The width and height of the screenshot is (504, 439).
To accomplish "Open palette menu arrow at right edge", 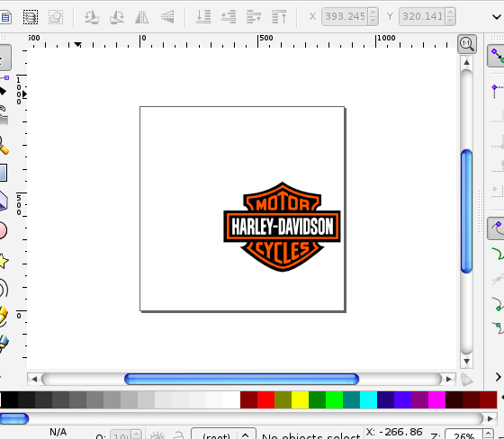I will 502,399.
